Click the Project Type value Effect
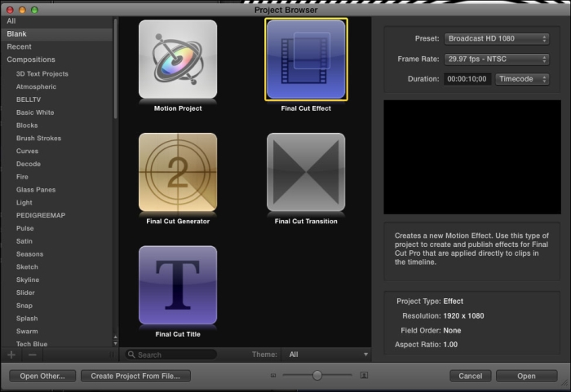The image size is (571, 392). click(453, 302)
